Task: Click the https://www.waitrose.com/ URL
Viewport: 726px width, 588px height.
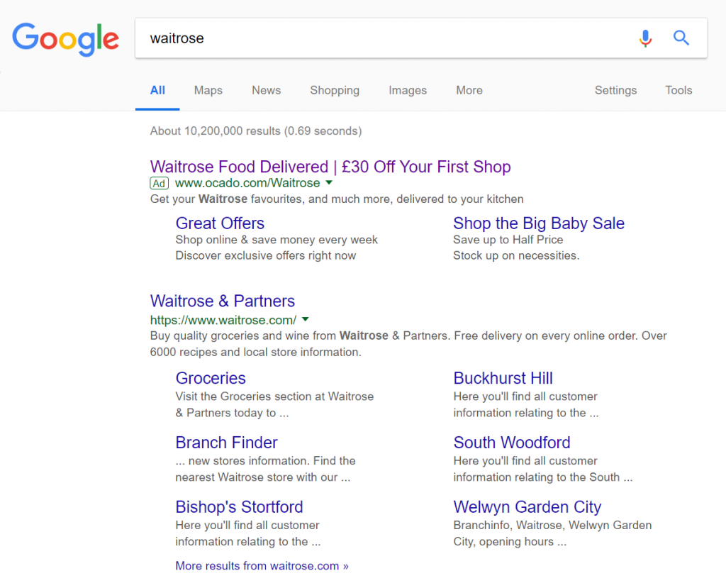Action: click(223, 320)
